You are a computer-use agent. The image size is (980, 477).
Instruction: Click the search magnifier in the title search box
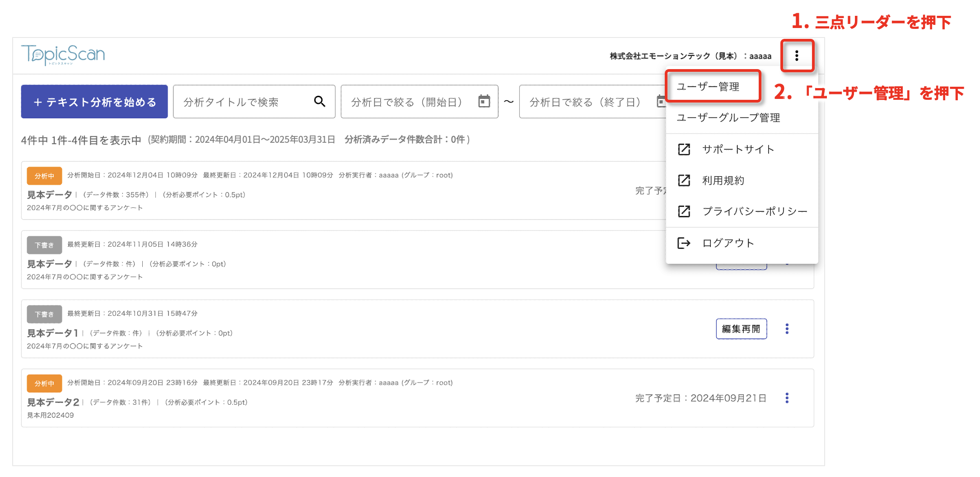coord(320,102)
